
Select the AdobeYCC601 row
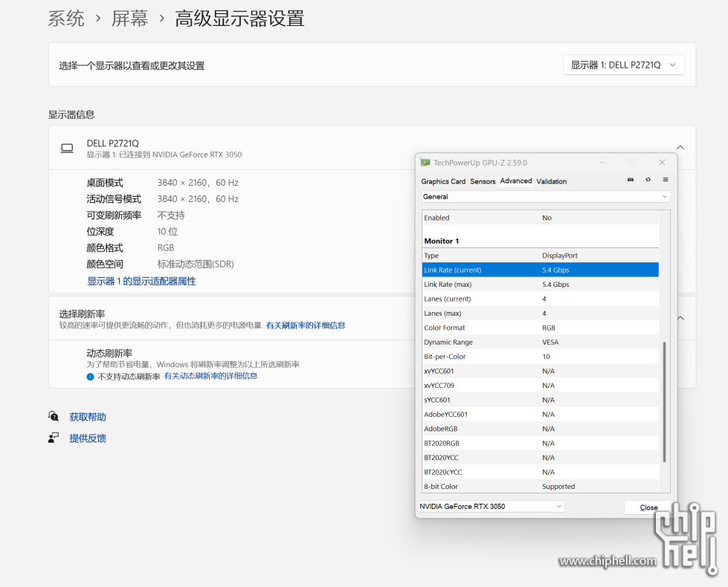[x=541, y=414]
